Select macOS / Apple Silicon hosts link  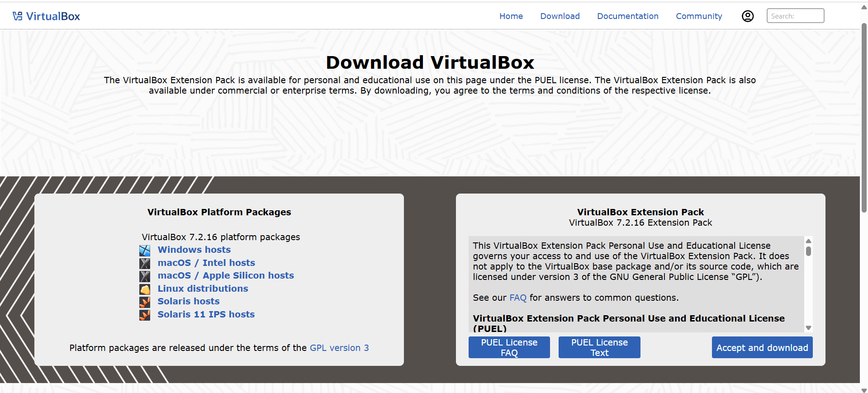click(x=226, y=275)
